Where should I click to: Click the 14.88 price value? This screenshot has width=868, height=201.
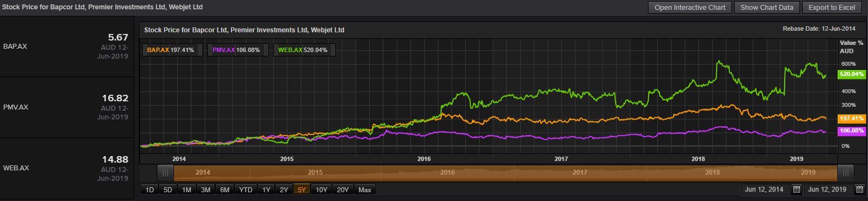point(115,159)
